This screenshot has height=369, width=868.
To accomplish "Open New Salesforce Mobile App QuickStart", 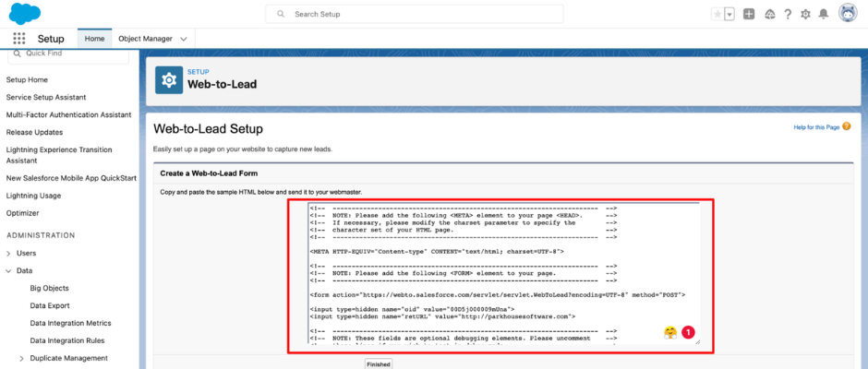I will (x=71, y=178).
